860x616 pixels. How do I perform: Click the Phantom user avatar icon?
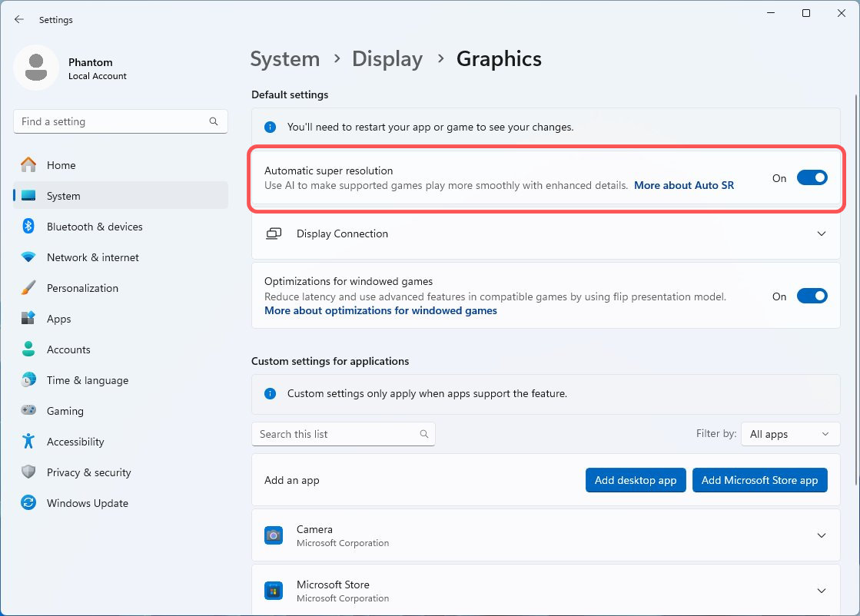(36, 68)
